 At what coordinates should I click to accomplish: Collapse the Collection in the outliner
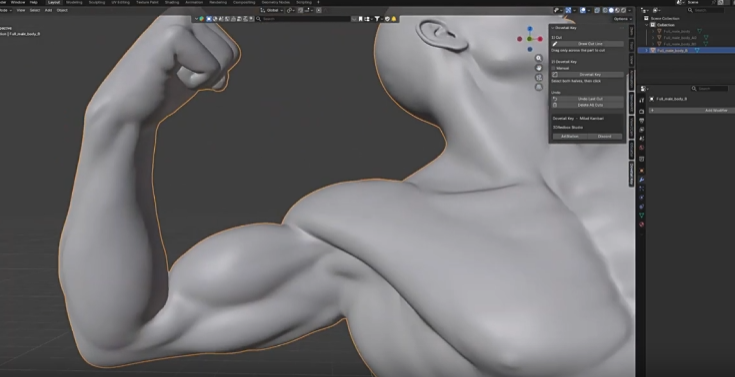point(646,25)
